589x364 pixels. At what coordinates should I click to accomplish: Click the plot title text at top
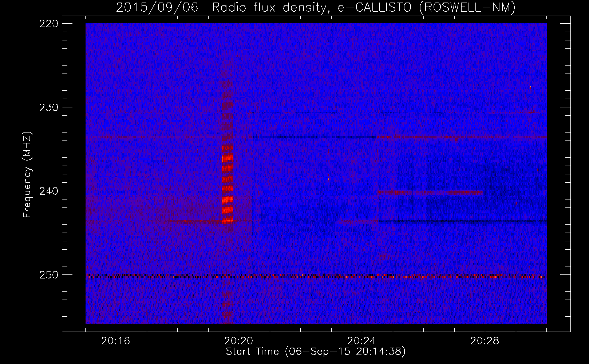click(x=316, y=7)
